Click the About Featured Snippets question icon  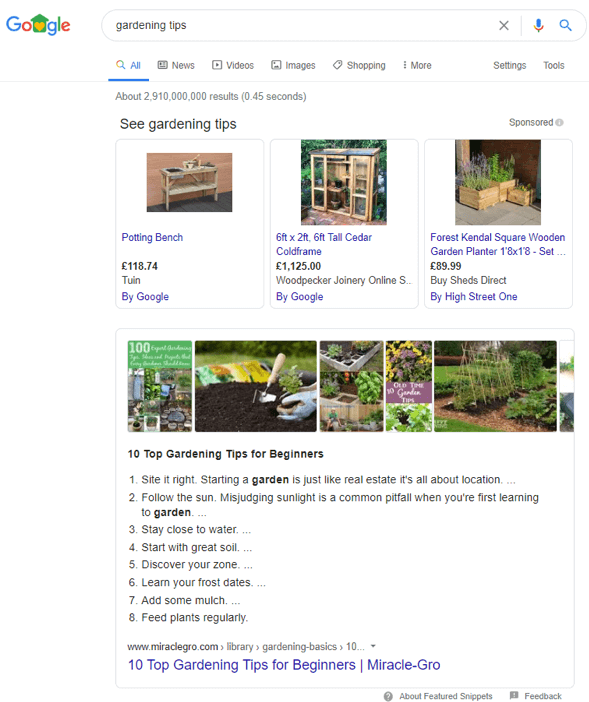point(388,696)
